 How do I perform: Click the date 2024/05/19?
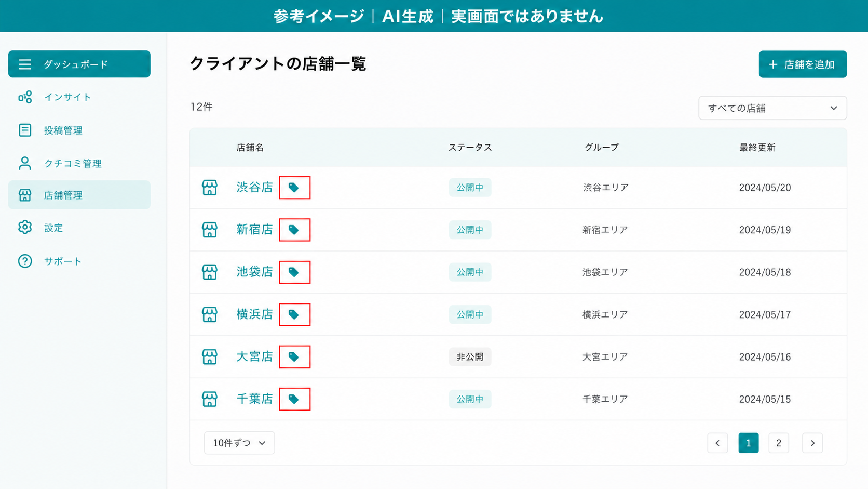[x=765, y=230]
